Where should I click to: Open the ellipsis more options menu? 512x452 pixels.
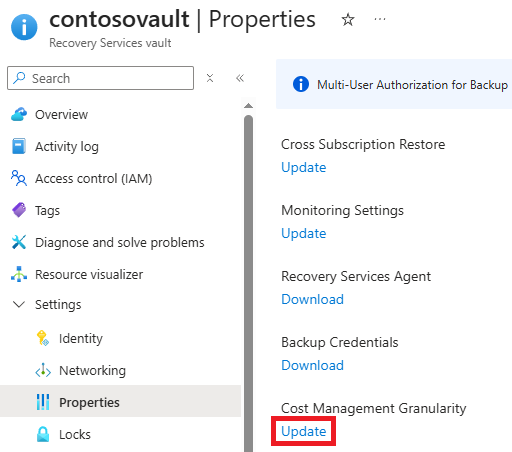pos(380,19)
